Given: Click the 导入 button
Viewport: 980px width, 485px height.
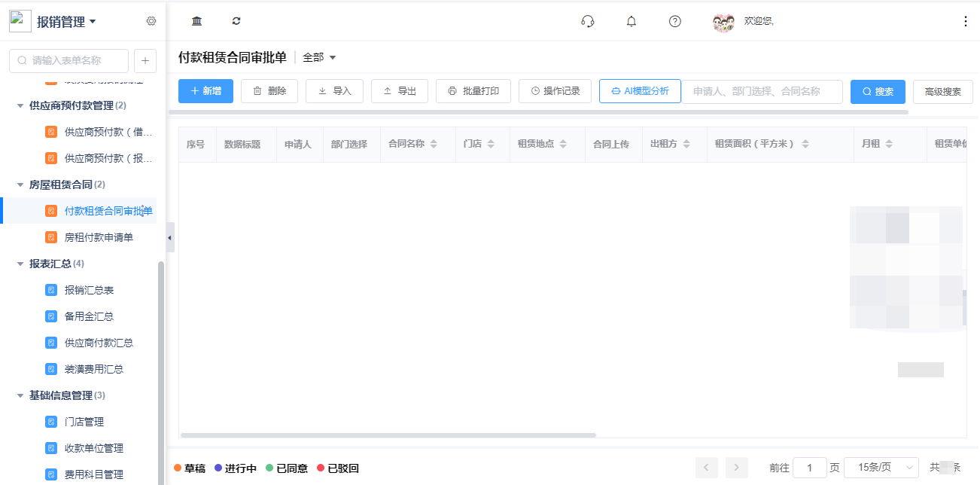Looking at the screenshot, I should pos(335,91).
